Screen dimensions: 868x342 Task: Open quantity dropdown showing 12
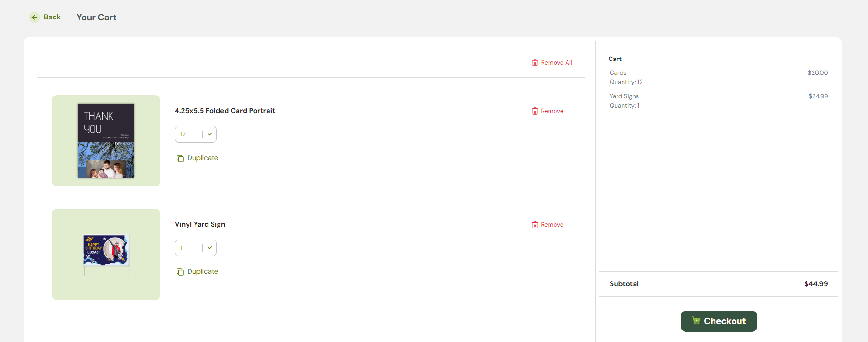click(196, 134)
